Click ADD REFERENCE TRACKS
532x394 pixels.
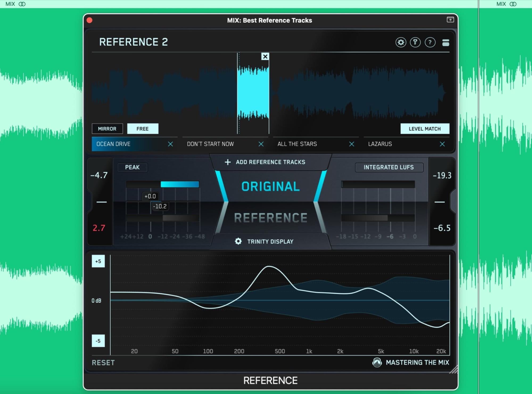click(x=270, y=162)
